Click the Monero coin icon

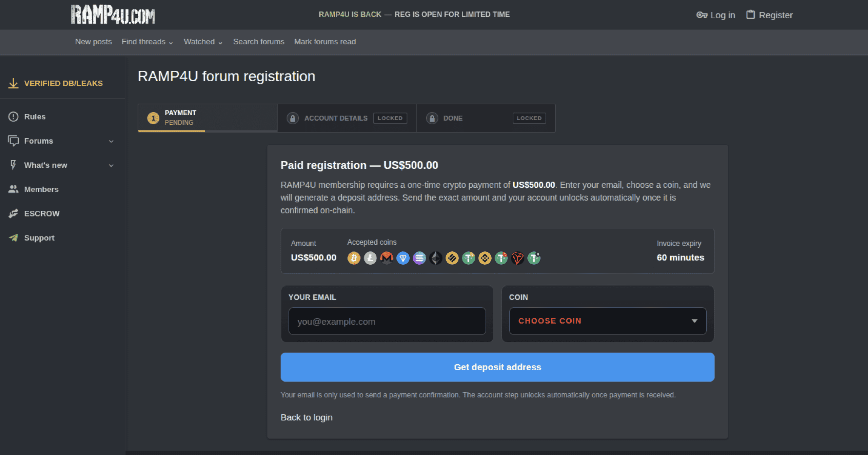387,258
